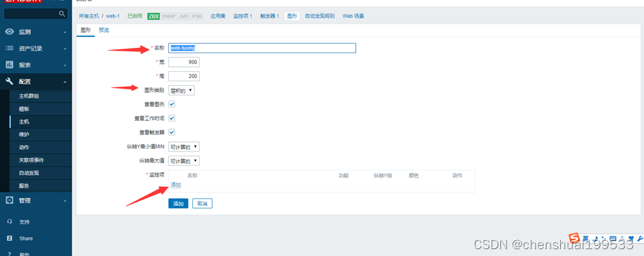
Task: Click the JMX availability badge
Action: (x=183, y=16)
